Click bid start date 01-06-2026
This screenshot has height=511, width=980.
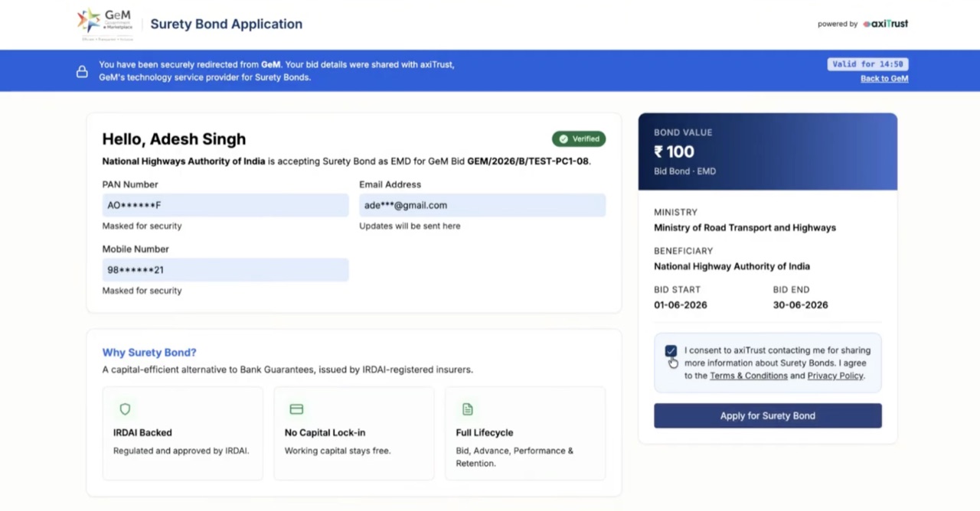(681, 305)
